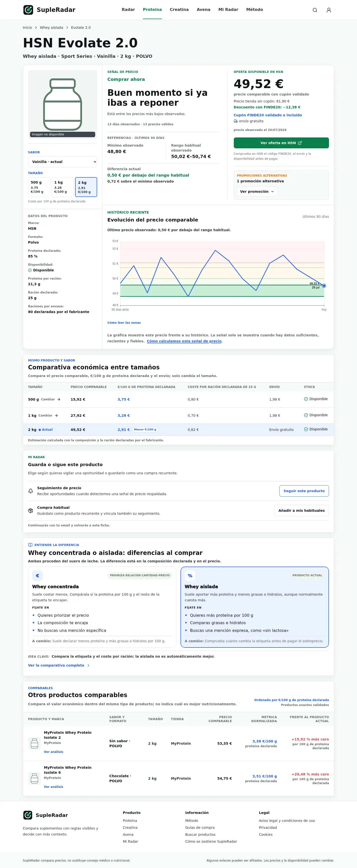Click the SupleRadar logo icon in header

(28, 10)
